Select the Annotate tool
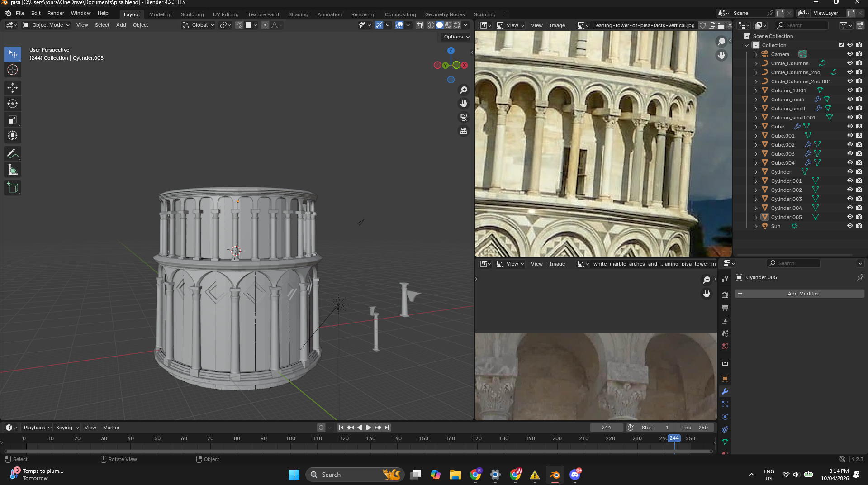 [13, 154]
